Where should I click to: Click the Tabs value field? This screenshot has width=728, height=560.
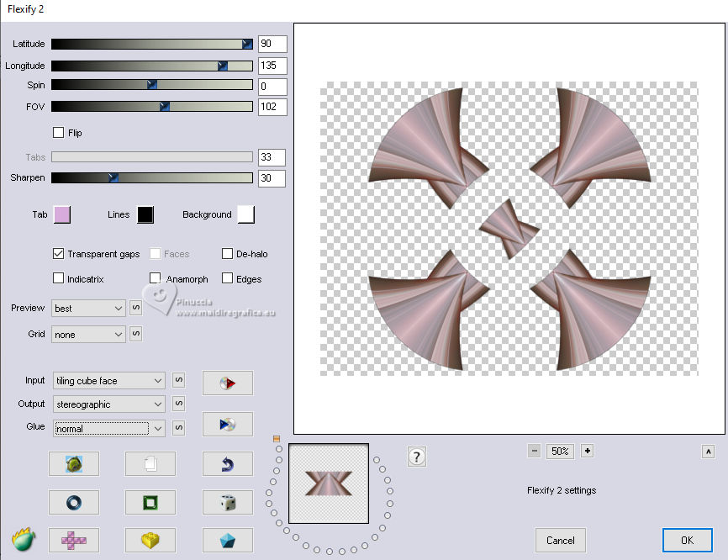272,157
